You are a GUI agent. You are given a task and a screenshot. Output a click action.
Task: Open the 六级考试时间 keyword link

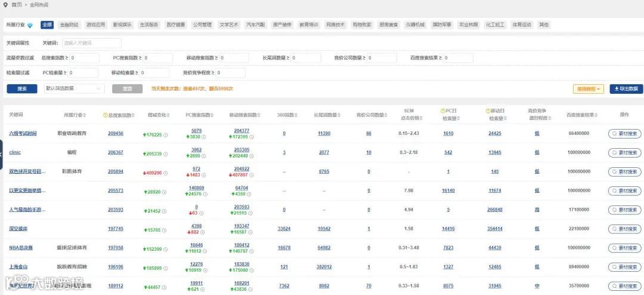pos(23,134)
